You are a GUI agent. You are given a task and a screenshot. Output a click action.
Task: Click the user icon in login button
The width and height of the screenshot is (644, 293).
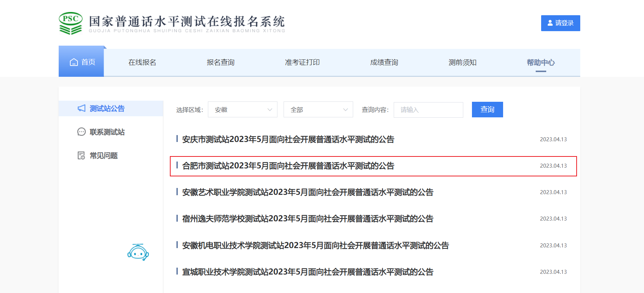[x=550, y=23]
